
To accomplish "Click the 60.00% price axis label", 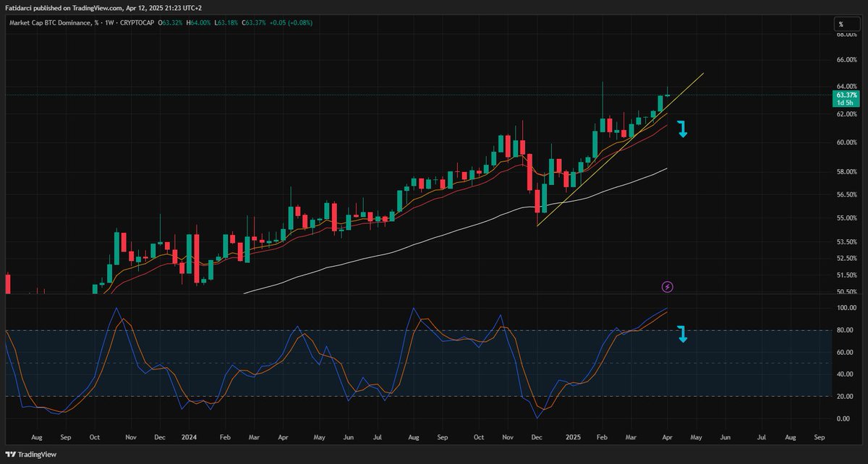I will tap(846, 142).
